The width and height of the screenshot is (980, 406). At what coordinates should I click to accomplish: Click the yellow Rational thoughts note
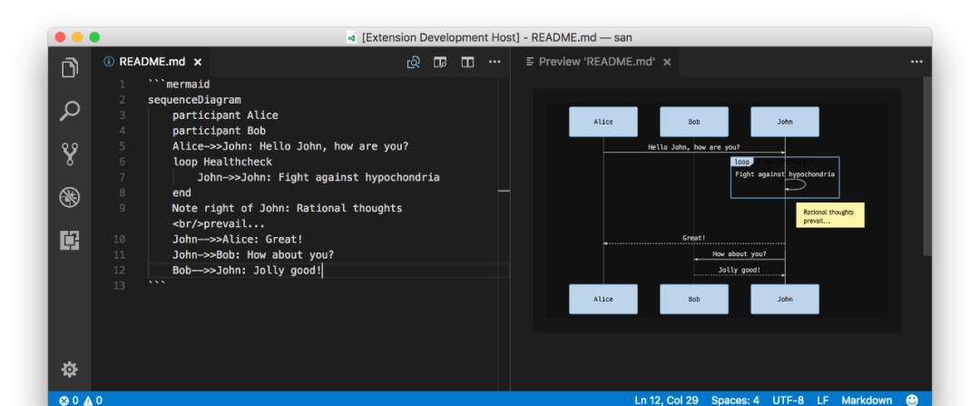coord(830,215)
